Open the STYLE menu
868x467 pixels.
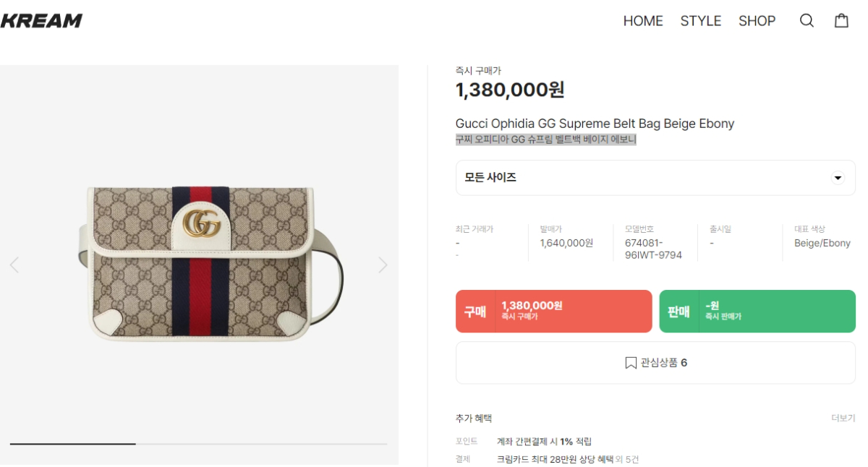tap(700, 21)
